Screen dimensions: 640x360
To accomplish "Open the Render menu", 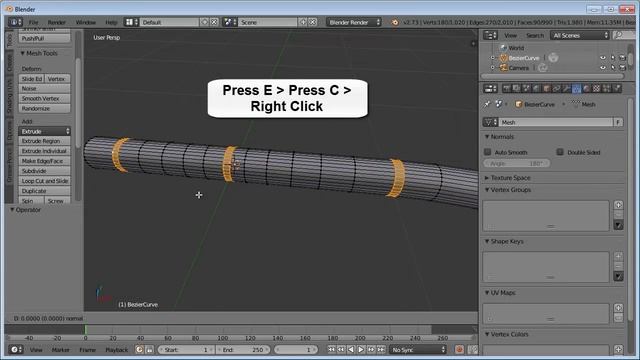I will [57, 22].
